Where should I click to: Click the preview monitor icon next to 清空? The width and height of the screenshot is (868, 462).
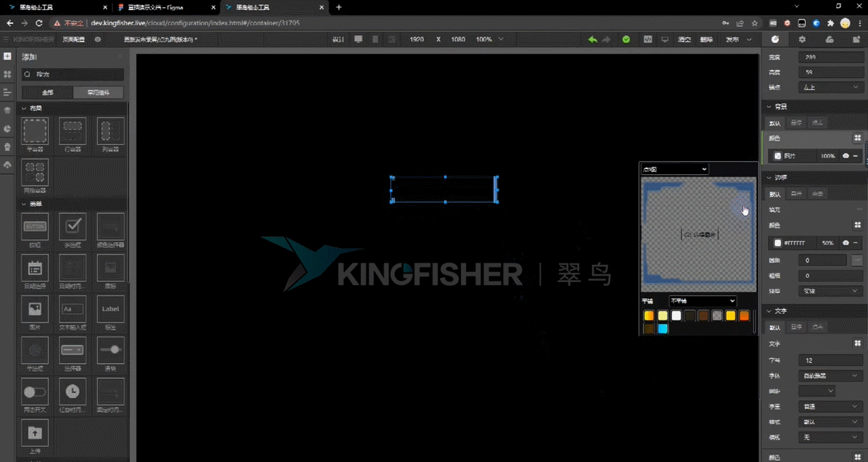point(665,39)
